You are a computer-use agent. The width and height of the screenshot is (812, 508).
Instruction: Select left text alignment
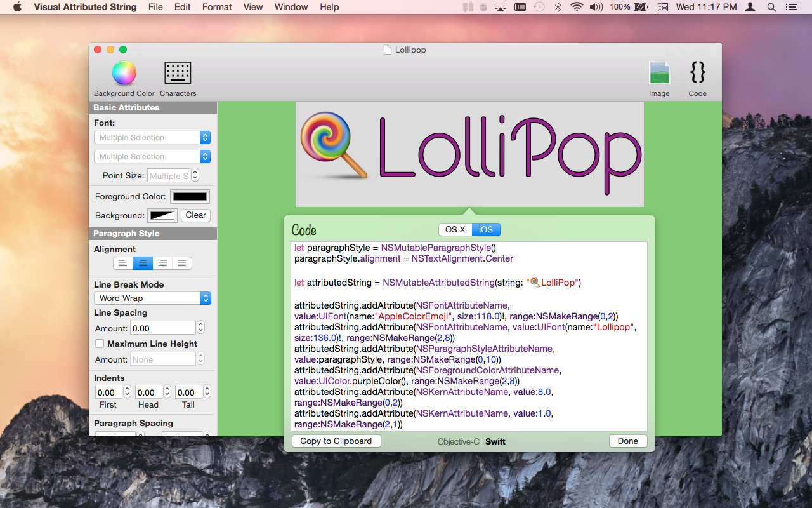[x=123, y=263]
